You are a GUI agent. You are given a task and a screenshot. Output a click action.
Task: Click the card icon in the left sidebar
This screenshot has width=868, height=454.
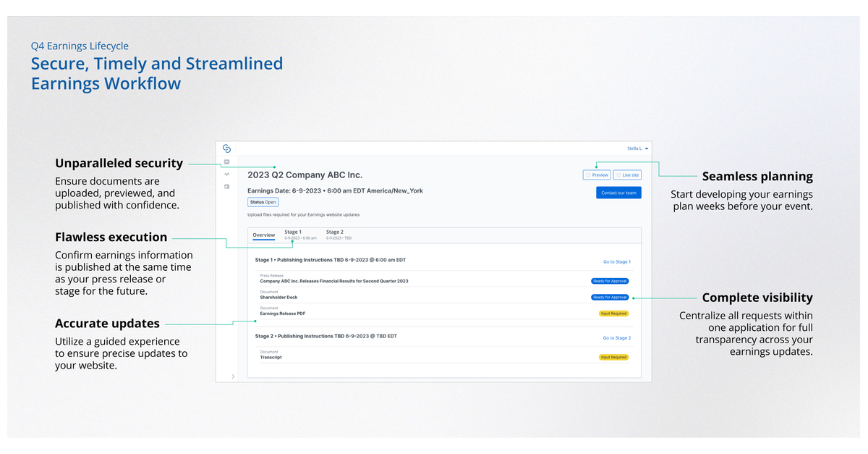(226, 185)
